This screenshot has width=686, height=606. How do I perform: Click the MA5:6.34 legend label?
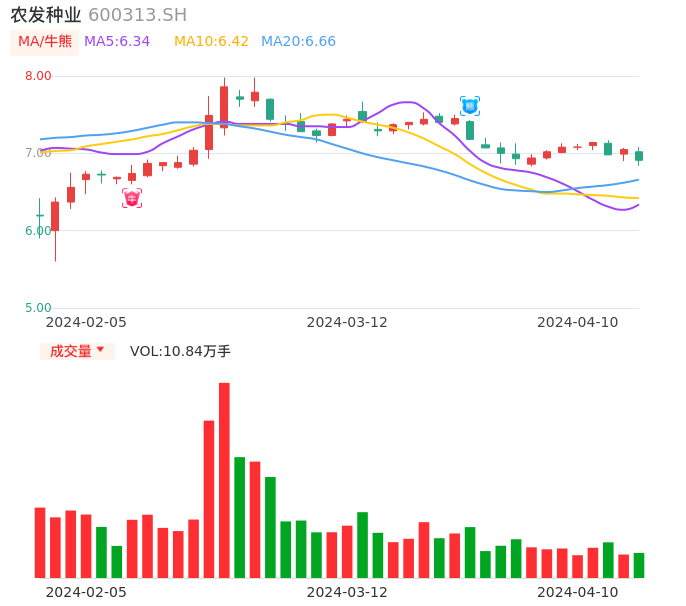(117, 42)
